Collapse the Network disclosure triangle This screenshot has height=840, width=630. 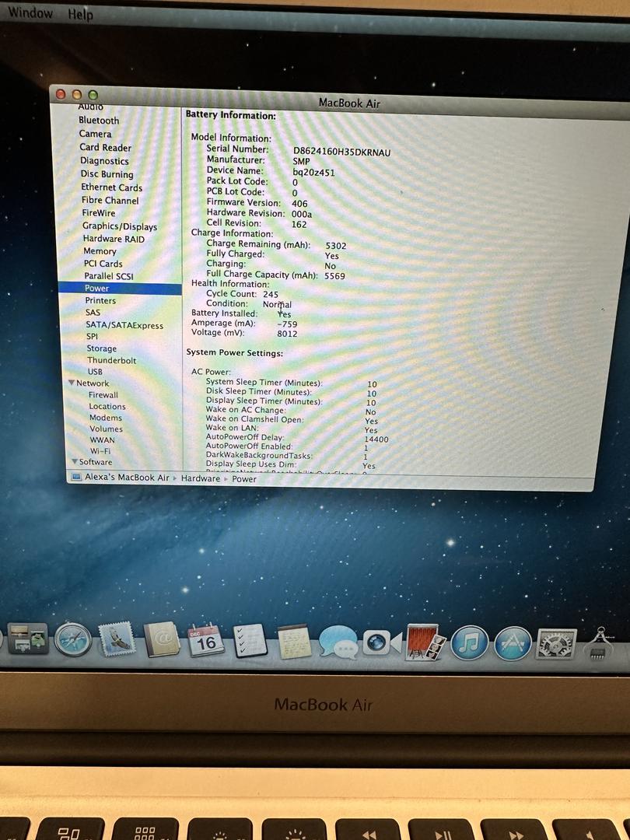pyautogui.click(x=72, y=383)
